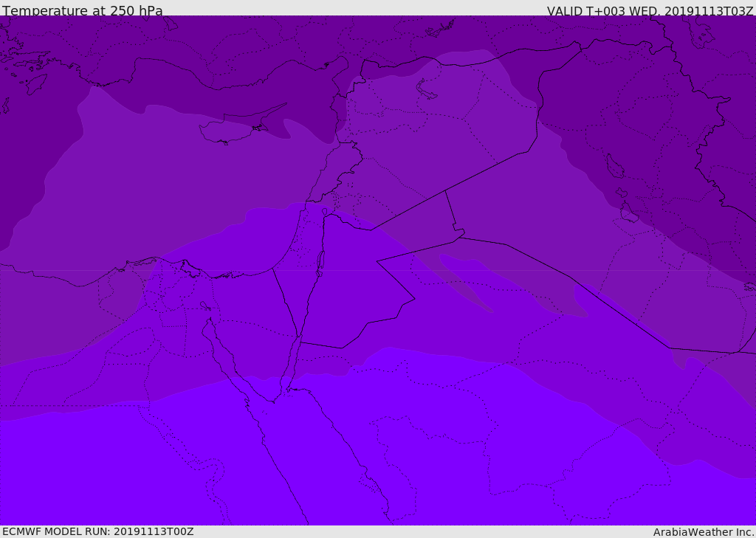This screenshot has height=538, width=756.
Task: Click the Lake Urmia outline in Iran
Action: tap(614, 166)
